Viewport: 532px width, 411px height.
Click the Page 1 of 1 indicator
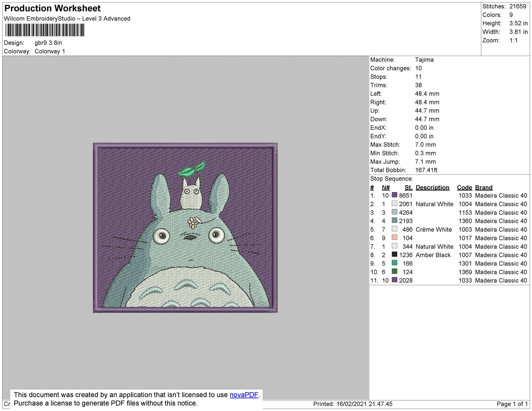pyautogui.click(x=512, y=404)
